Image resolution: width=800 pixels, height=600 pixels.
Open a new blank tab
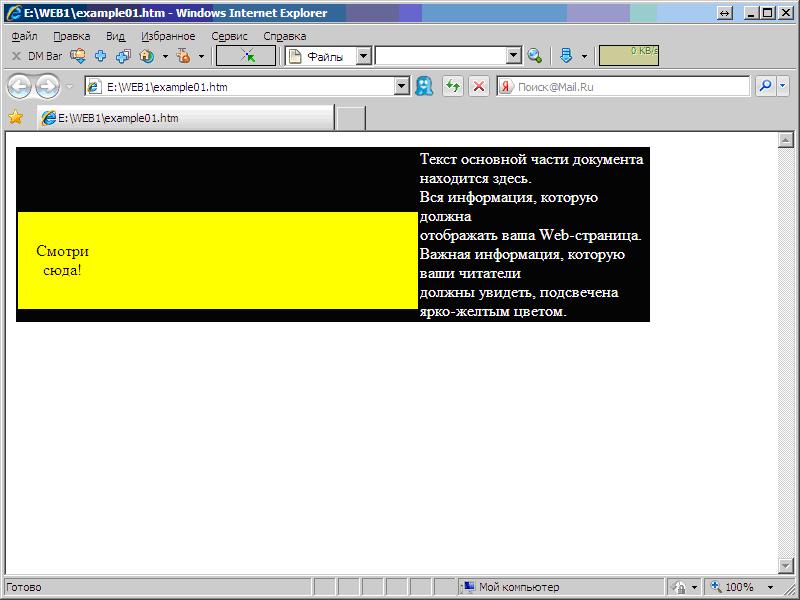(x=351, y=118)
